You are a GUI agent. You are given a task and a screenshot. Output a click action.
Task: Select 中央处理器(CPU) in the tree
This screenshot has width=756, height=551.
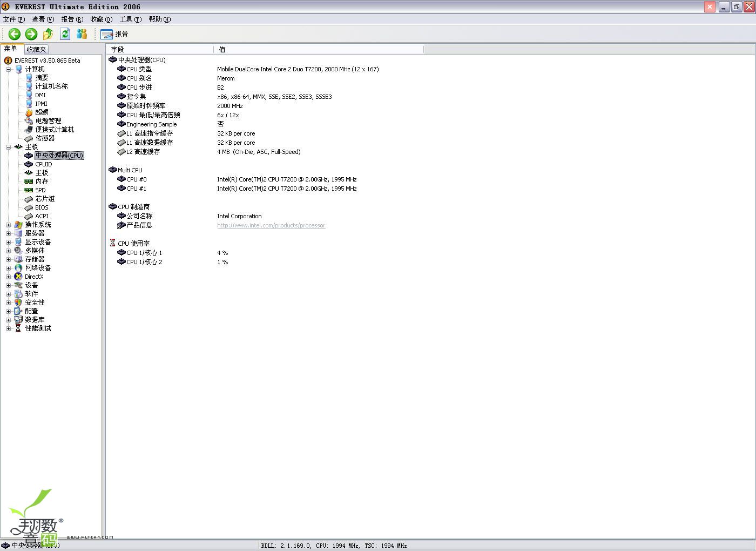pos(59,156)
